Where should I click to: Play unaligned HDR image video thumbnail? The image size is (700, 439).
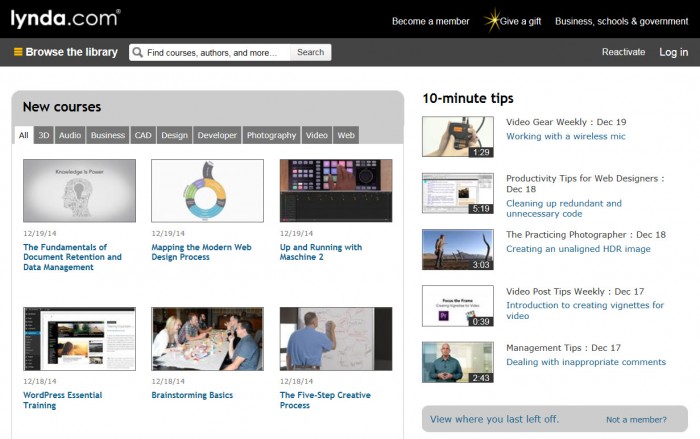click(458, 250)
